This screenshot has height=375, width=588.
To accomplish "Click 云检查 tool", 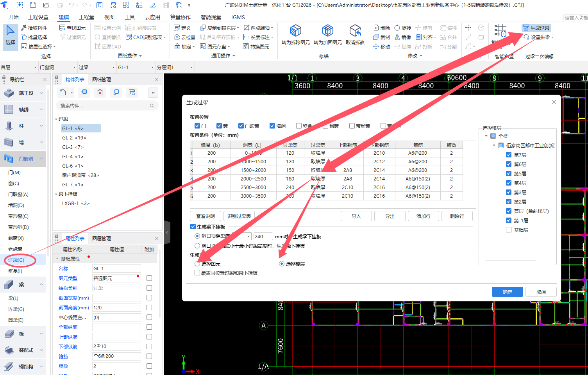I will click(185, 37).
